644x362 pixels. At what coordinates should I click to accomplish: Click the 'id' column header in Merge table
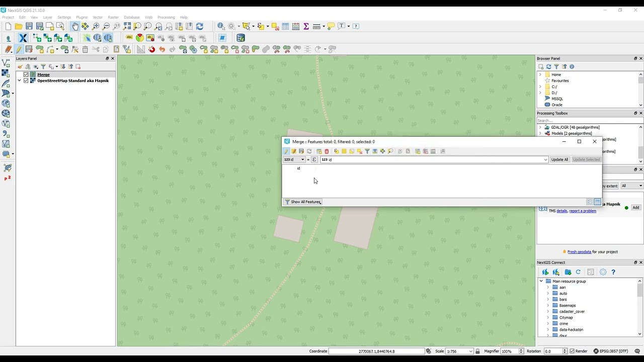coord(298,168)
